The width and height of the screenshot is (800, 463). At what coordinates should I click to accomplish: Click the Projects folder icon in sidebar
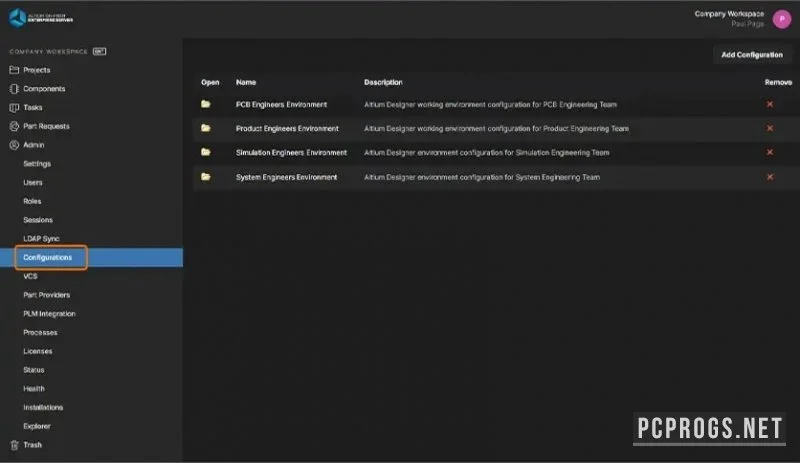[x=14, y=70]
